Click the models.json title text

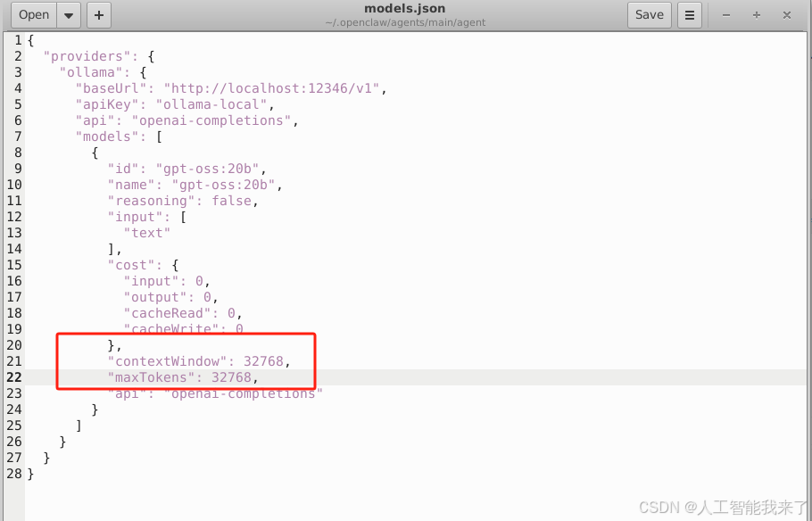coord(405,8)
